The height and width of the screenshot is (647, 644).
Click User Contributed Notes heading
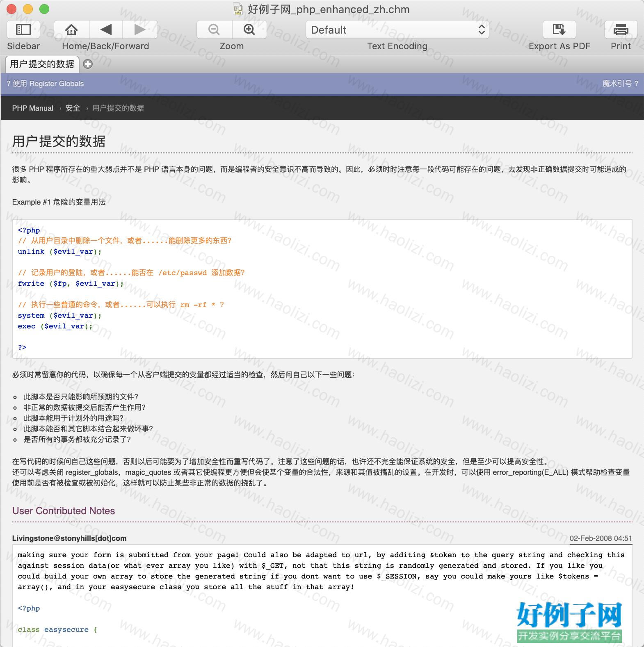point(64,511)
